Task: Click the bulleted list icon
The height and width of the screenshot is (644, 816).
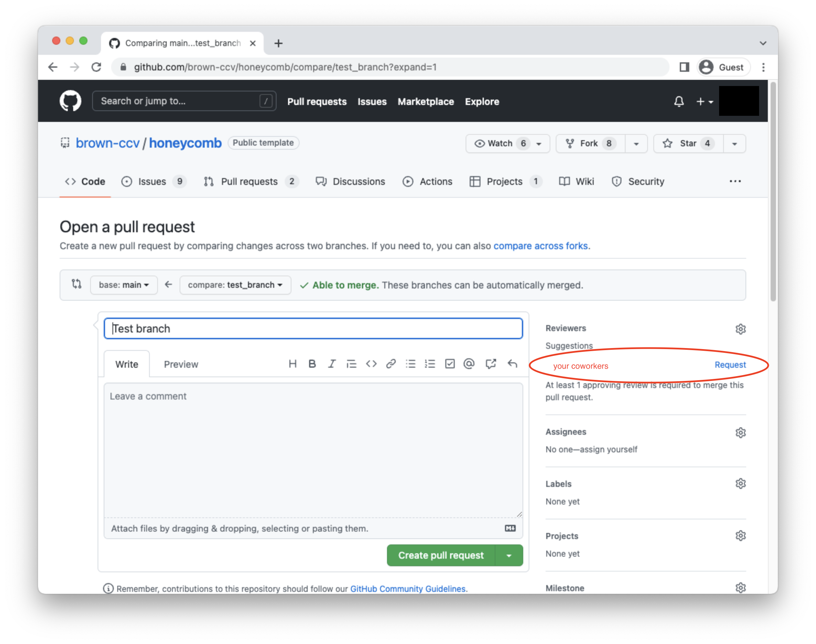Action: tap(411, 365)
